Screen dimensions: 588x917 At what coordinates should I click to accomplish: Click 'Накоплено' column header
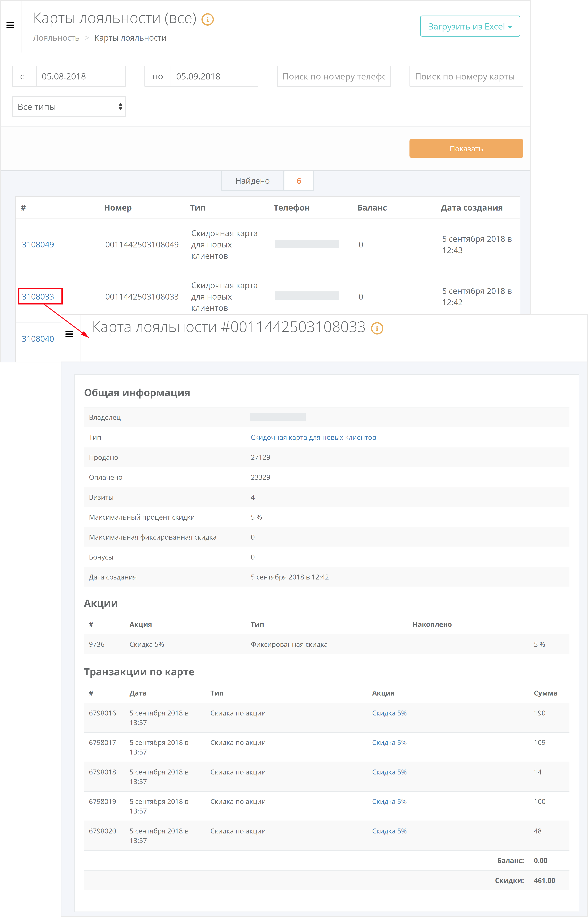point(432,625)
